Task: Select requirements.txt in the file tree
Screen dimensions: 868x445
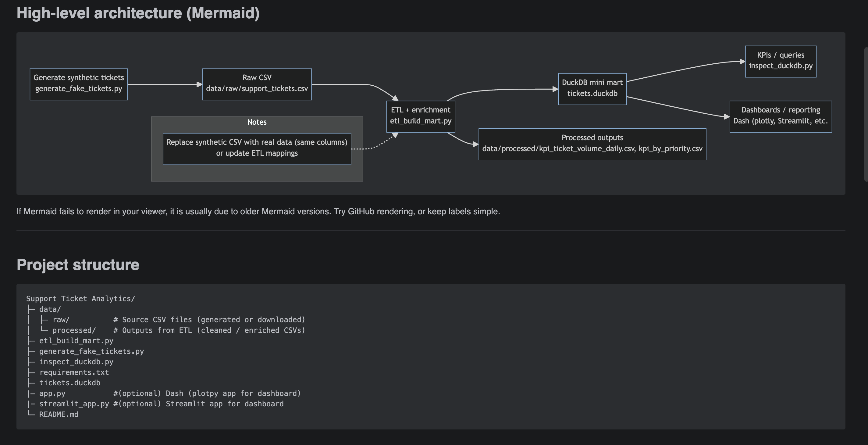Action: (74, 372)
